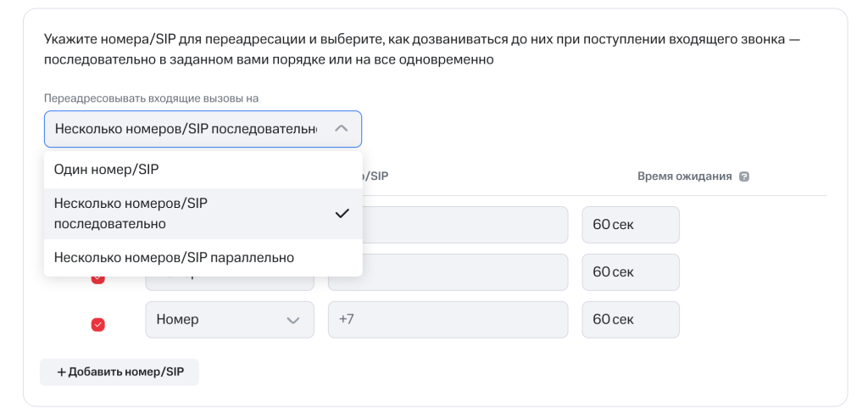The height and width of the screenshot is (420, 868).
Task: Toggle the red checkbox in the "Номер" row
Action: 98,325
